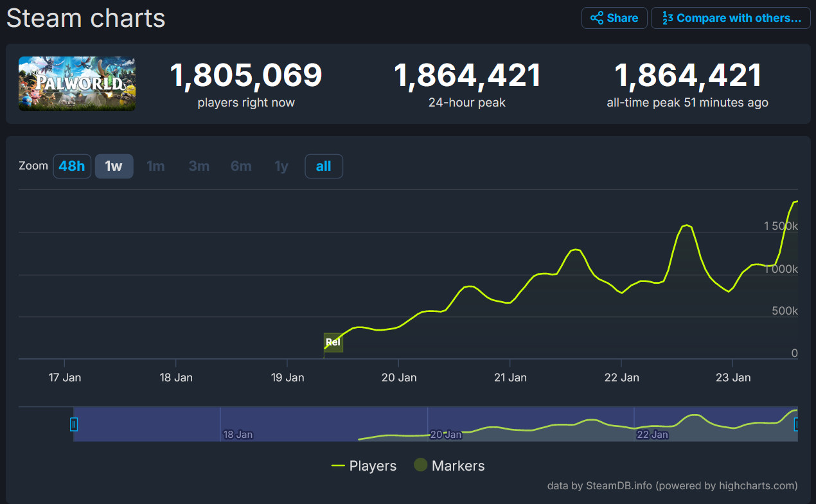Click the 20 Jan x-axis label

tap(398, 378)
